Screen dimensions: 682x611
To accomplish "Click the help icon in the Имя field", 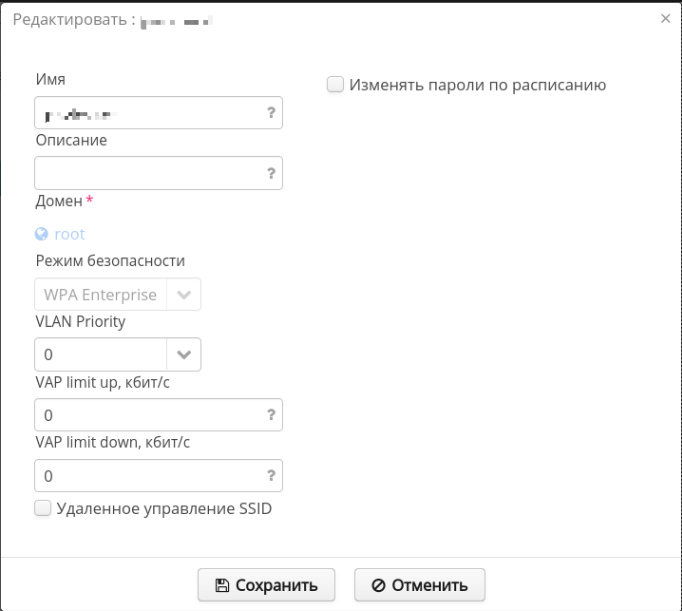I will point(271,113).
